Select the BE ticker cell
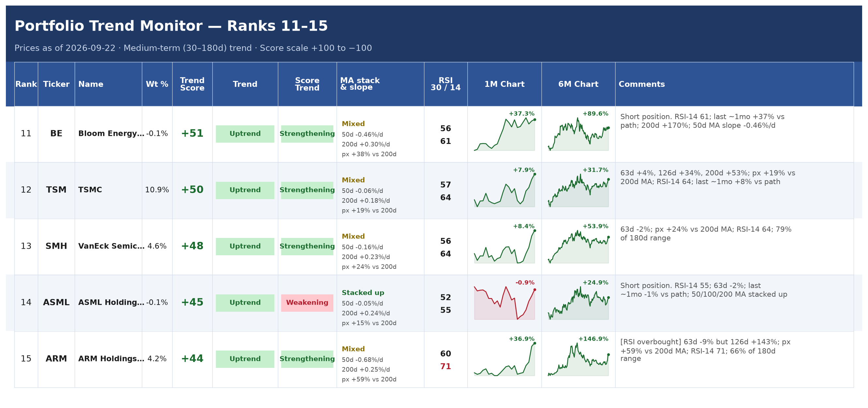 pos(56,133)
